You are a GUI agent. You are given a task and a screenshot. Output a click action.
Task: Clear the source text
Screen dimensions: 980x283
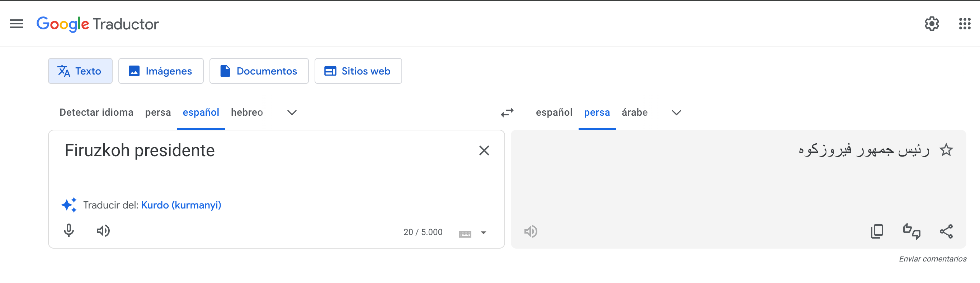[x=484, y=150]
